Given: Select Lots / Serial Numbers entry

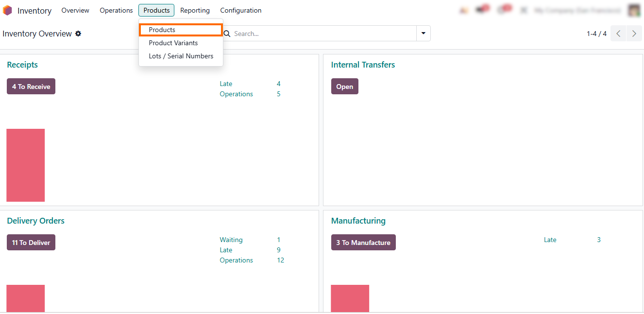Looking at the screenshot, I should point(181,56).
